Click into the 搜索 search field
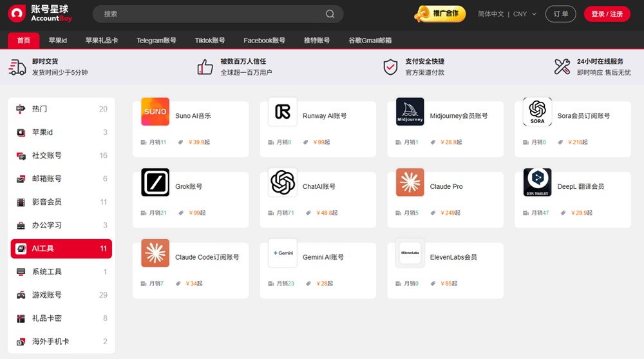The width and height of the screenshot is (644, 359). (x=206, y=14)
